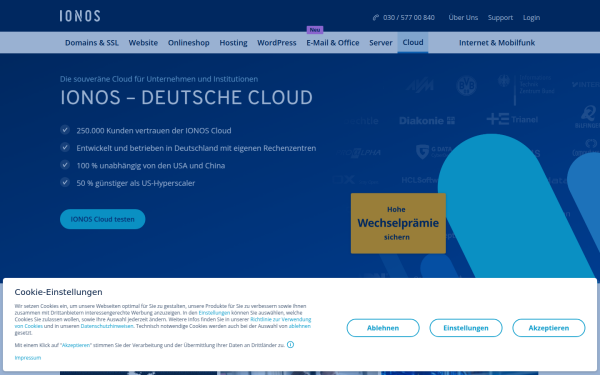600x375 pixels.
Task: Click the Cookie-Einstellungen heading
Action: click(59, 292)
